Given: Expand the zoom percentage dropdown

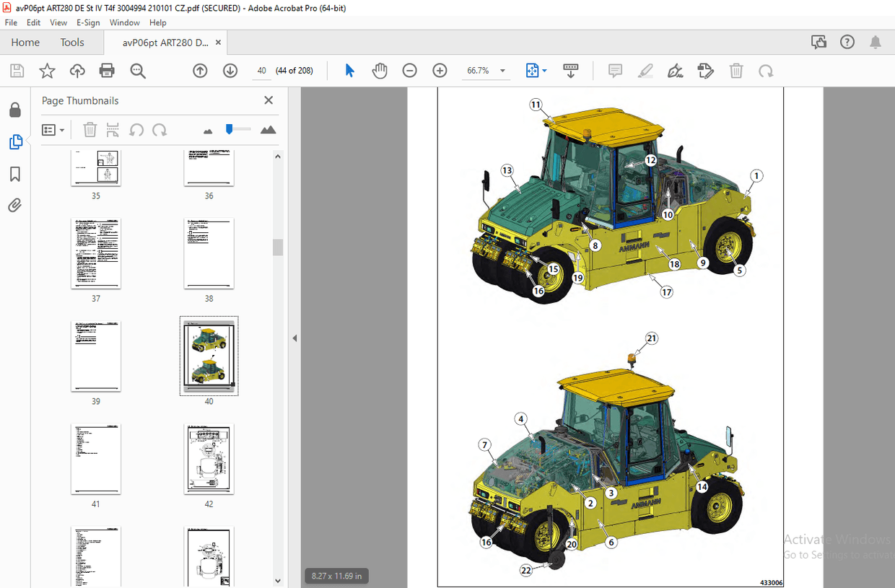Looking at the screenshot, I should (x=501, y=71).
